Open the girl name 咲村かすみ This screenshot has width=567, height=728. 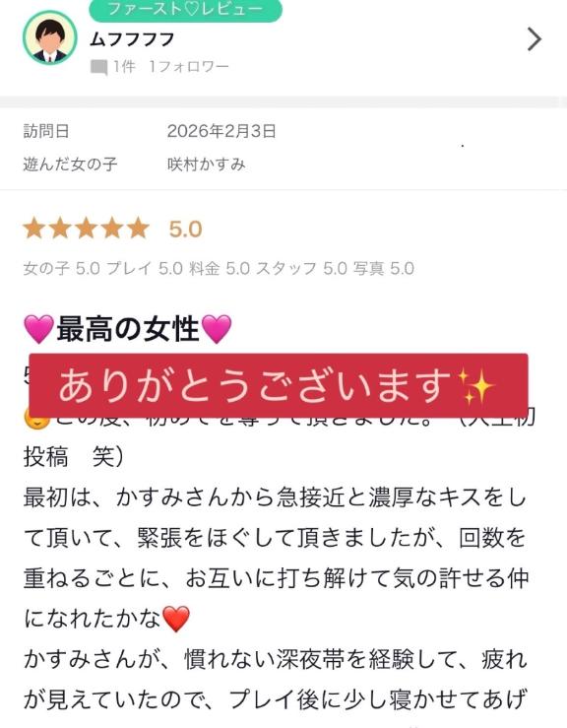point(207,165)
